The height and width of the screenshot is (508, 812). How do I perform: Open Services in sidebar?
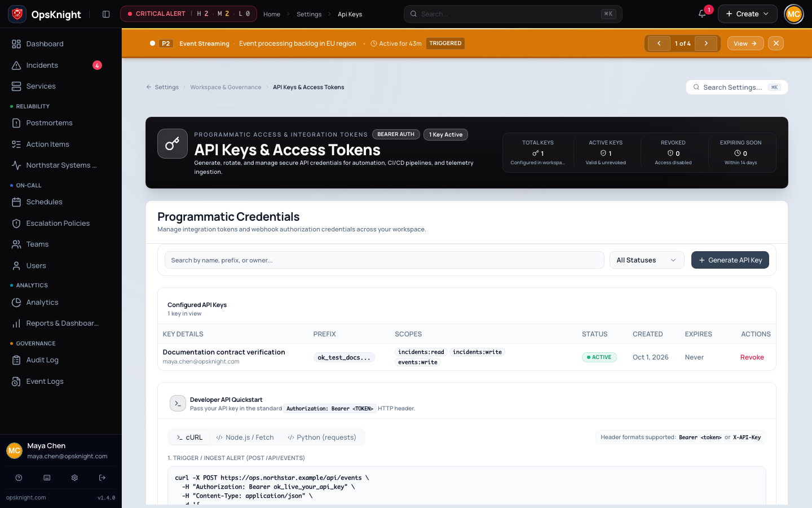click(x=61, y=86)
